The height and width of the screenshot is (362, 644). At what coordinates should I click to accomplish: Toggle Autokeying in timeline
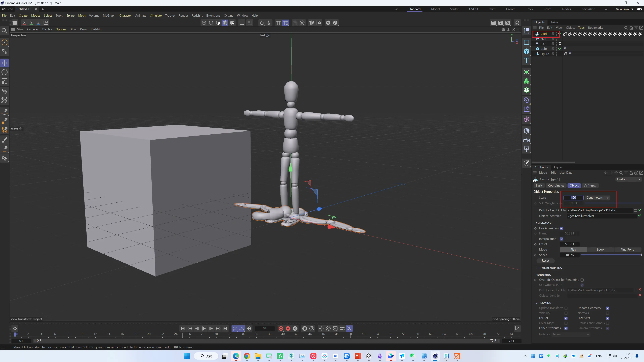tap(288, 328)
